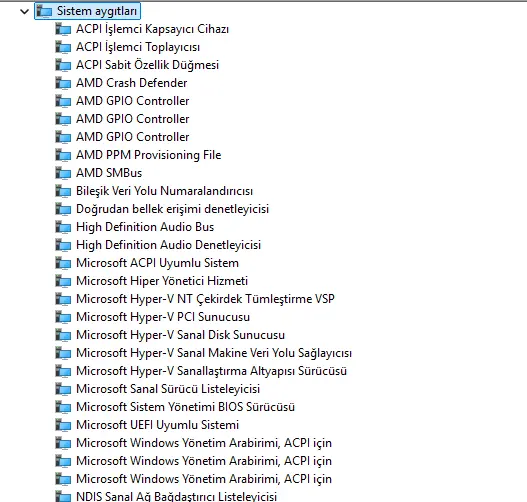Click icon beside Hyper-V Sanallaştırma Altyapısı Sürücüsü

[x=63, y=371]
